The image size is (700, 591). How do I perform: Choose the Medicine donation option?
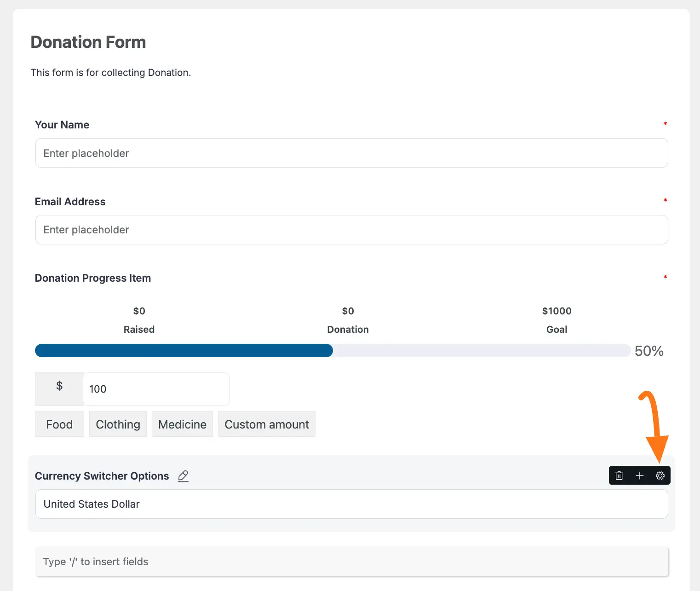[182, 424]
